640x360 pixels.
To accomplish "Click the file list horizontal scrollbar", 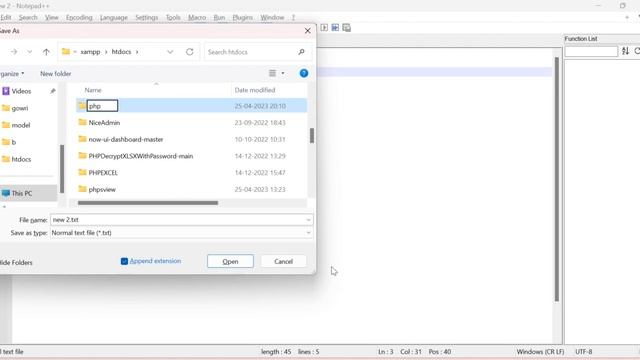I will pos(148,203).
